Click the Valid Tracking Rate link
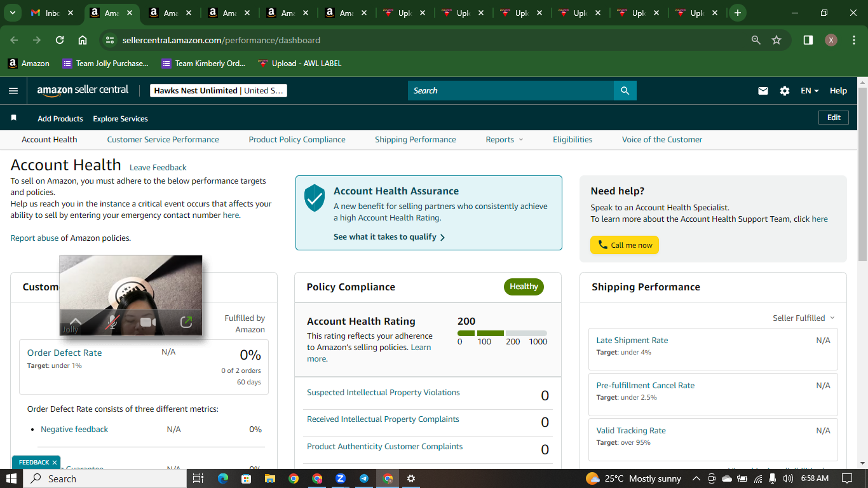The width and height of the screenshot is (868, 488). [631, 431]
